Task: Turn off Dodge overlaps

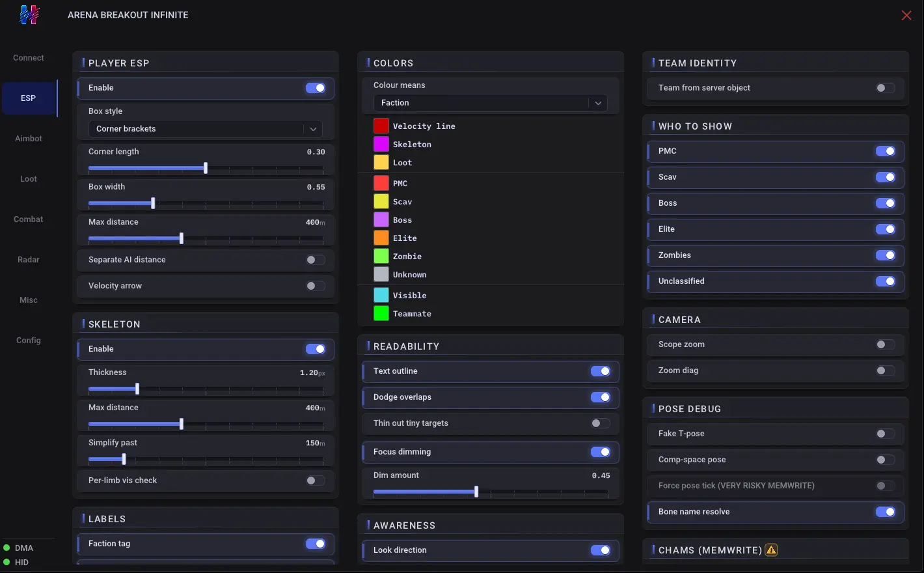Action: coord(601,397)
